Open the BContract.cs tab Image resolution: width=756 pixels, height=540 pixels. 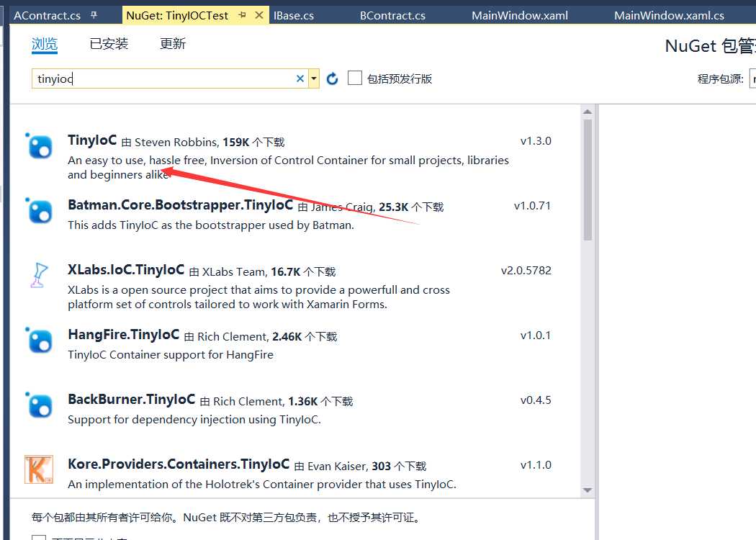(x=392, y=15)
